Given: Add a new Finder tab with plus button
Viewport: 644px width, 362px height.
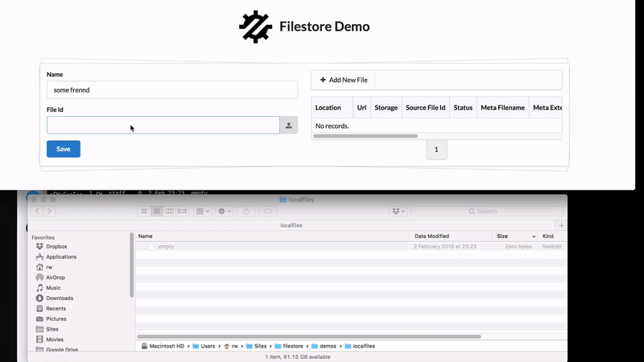Looking at the screenshot, I should [x=561, y=225].
